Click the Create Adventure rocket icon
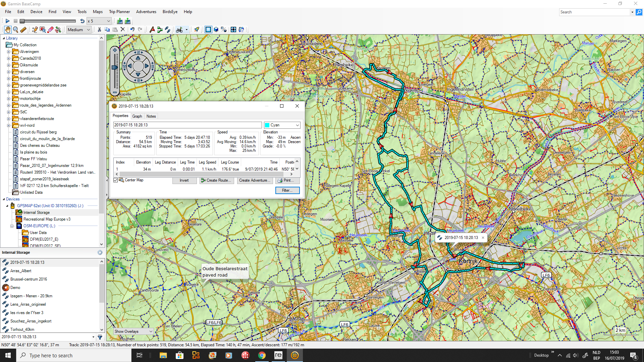Screen dimensions: 644x362 click(197, 29)
